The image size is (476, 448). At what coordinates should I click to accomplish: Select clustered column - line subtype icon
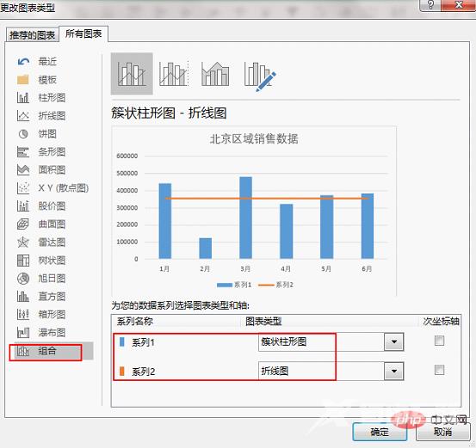132,74
